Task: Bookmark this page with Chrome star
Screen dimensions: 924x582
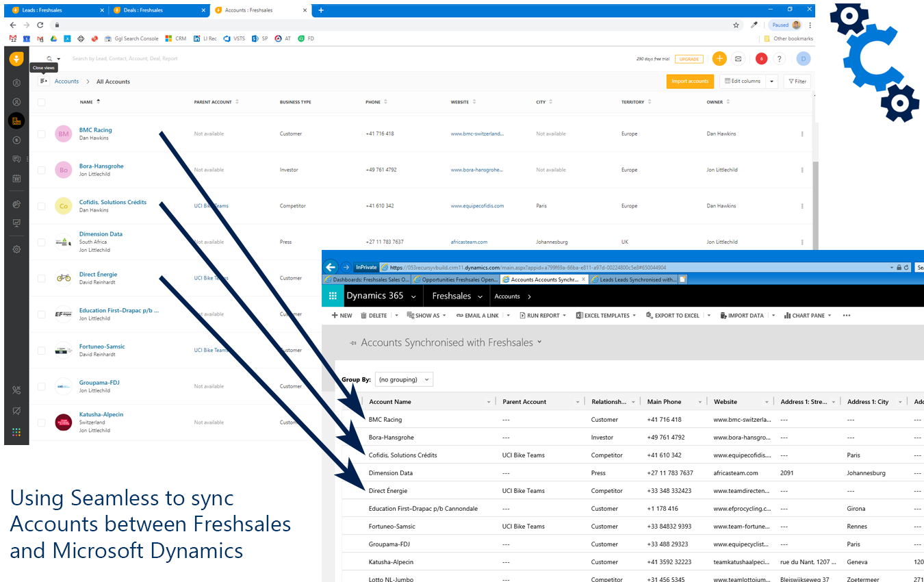Action: point(736,25)
